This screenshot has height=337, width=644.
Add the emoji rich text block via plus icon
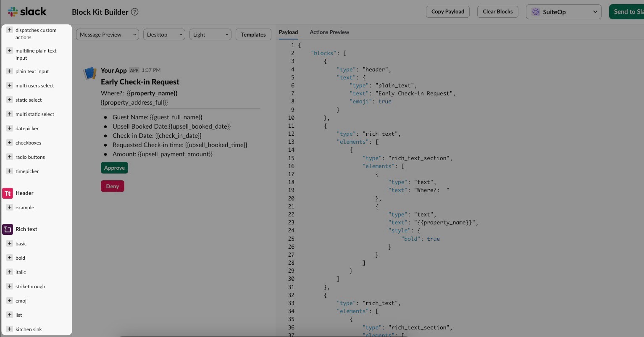9,300
